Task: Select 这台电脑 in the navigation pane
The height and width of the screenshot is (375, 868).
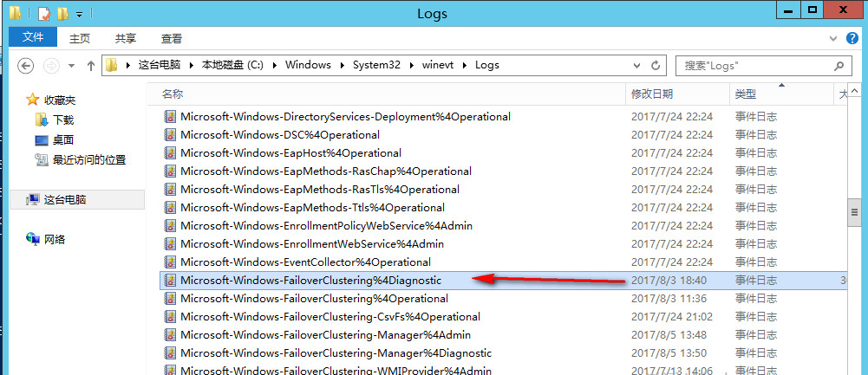Action: pyautogui.click(x=77, y=200)
